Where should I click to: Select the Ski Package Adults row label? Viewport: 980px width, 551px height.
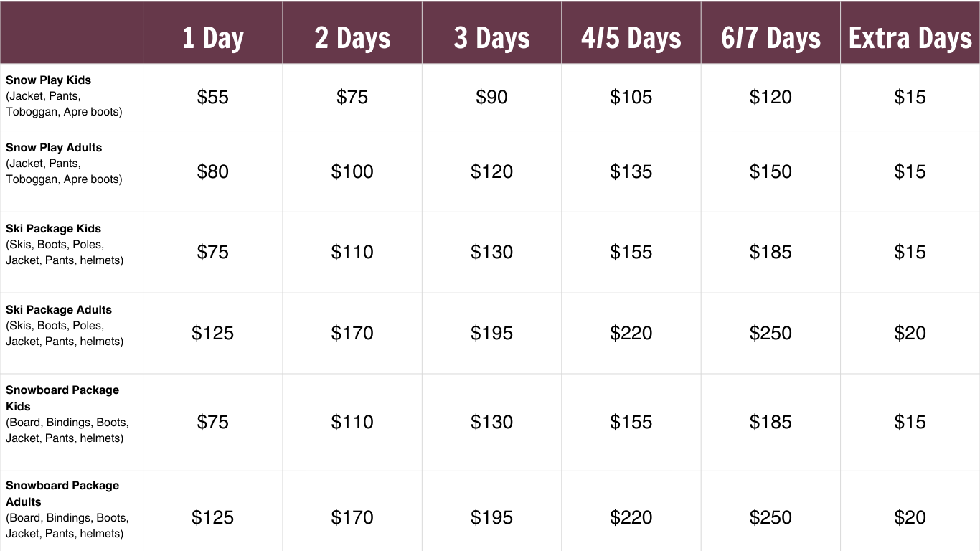click(x=59, y=309)
